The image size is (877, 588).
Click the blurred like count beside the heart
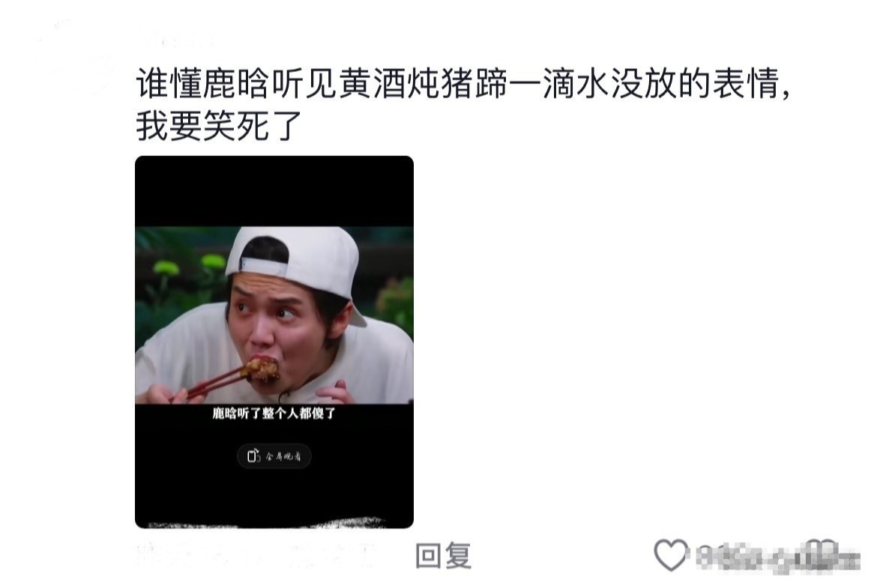pos(779,556)
